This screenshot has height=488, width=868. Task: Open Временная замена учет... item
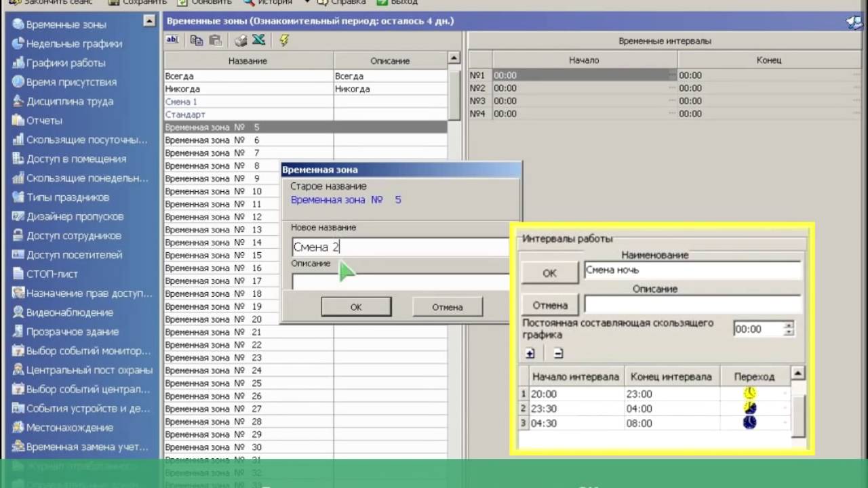pyautogui.click(x=87, y=447)
